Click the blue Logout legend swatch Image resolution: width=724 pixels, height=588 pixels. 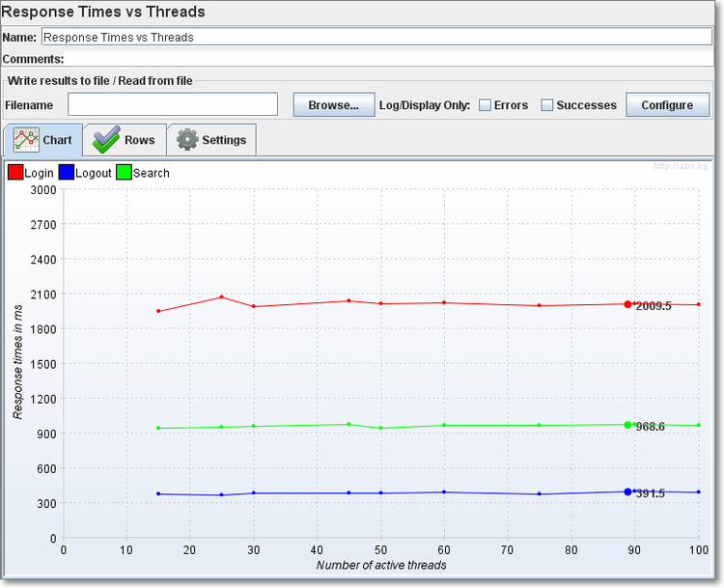(66, 173)
